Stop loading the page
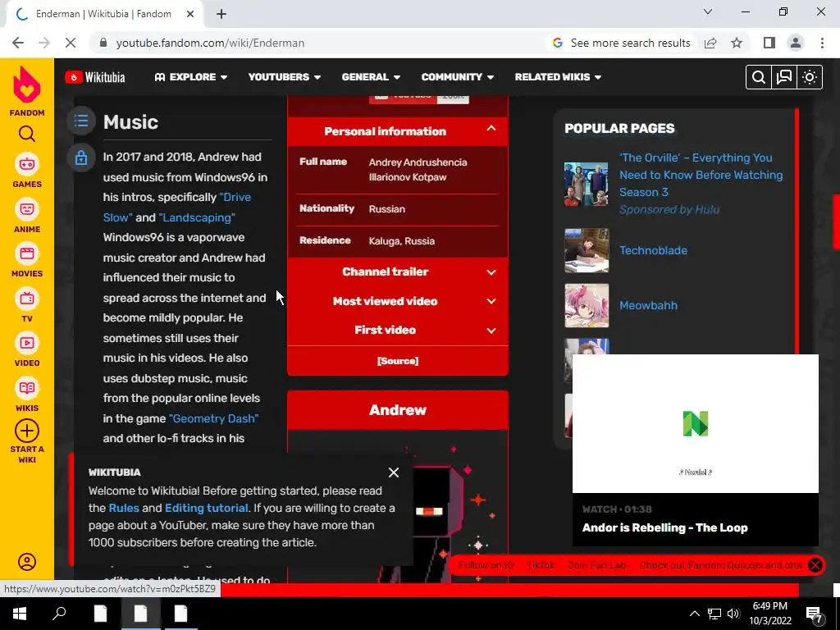 (71, 43)
